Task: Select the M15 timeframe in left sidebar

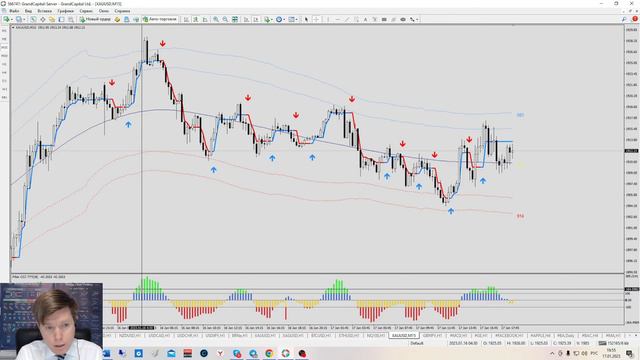Action: pyautogui.click(x=4, y=47)
